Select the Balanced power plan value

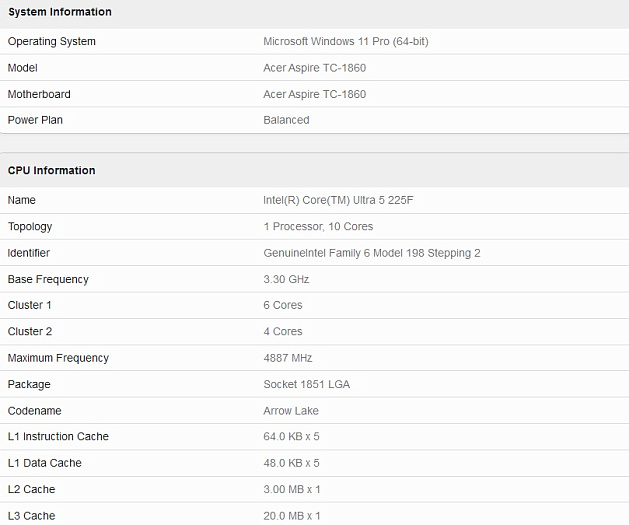point(286,120)
